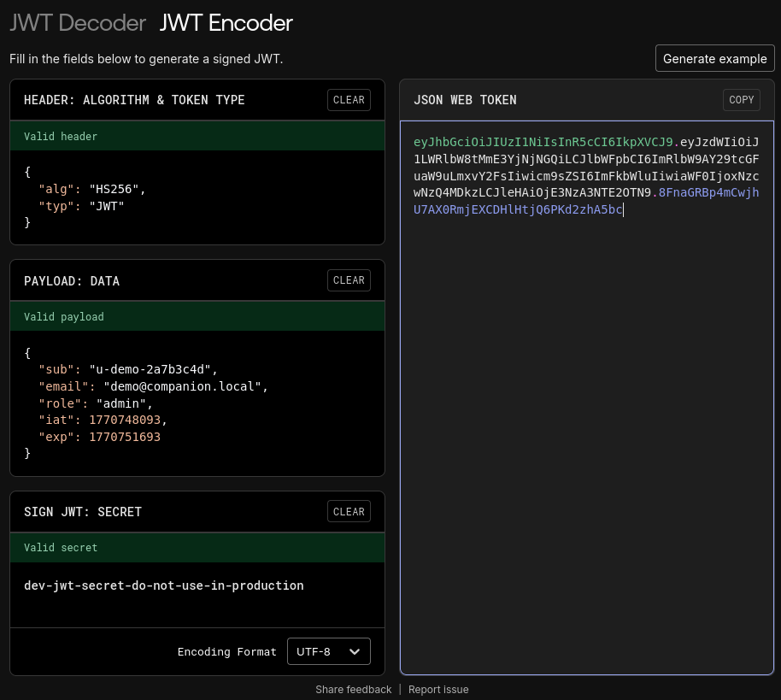Open the Share feedback link
The width and height of the screenshot is (781, 700).
point(353,690)
